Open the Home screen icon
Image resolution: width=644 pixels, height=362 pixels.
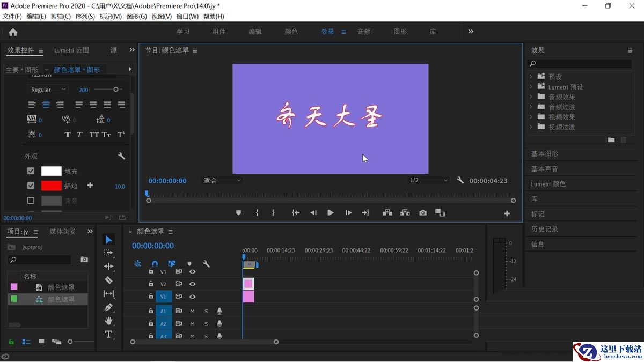pos(13,32)
